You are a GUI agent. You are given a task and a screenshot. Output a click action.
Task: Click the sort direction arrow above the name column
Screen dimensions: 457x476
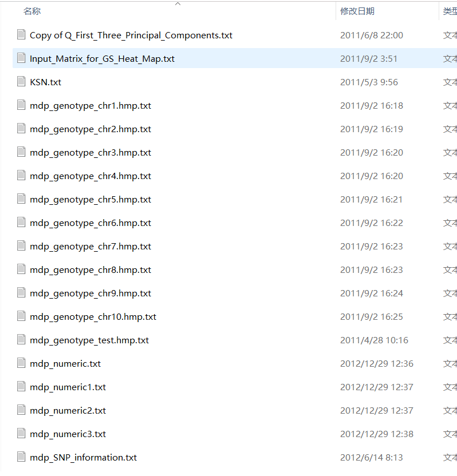pos(178,3)
